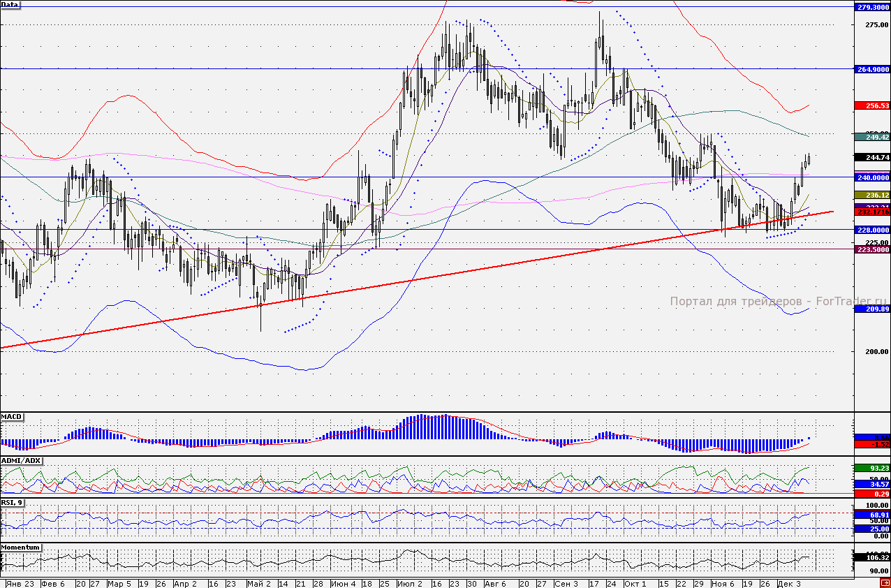
Task: Select the Data panel label
Action: click(x=10, y=5)
